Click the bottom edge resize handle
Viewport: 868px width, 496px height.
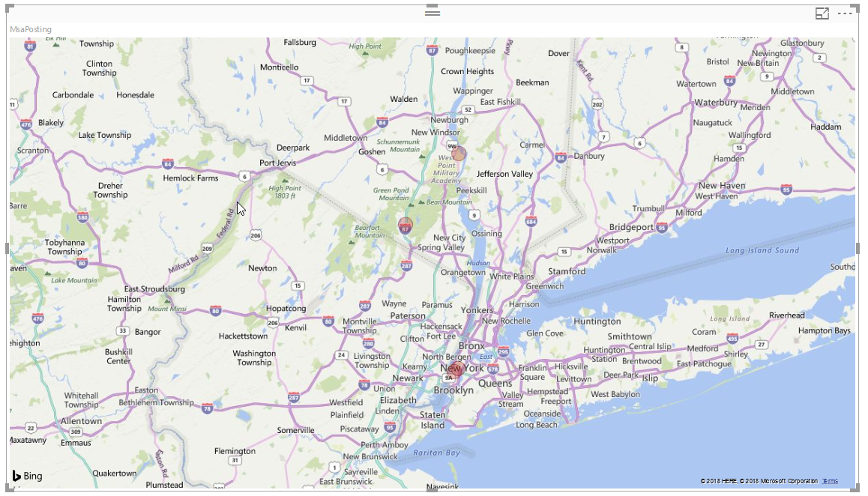[433, 489]
